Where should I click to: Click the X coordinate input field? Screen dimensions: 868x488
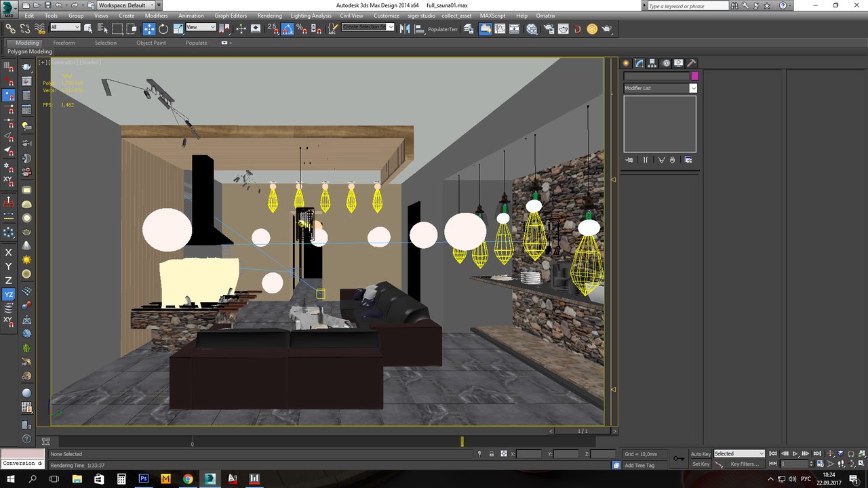530,453
